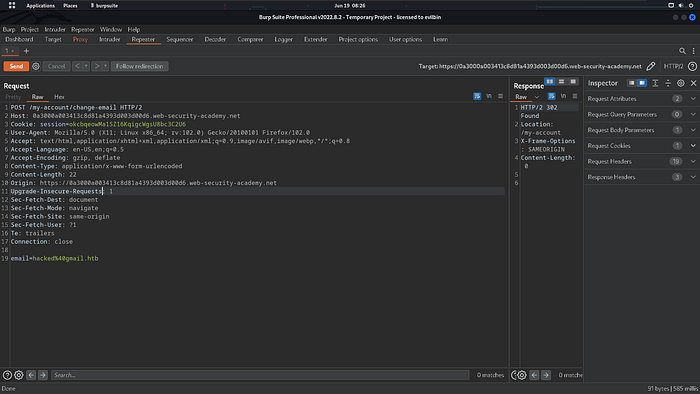Screen dimensions: 700x394
Task: Add a new Repeater tab with plus
Action: pyautogui.click(x=26, y=51)
